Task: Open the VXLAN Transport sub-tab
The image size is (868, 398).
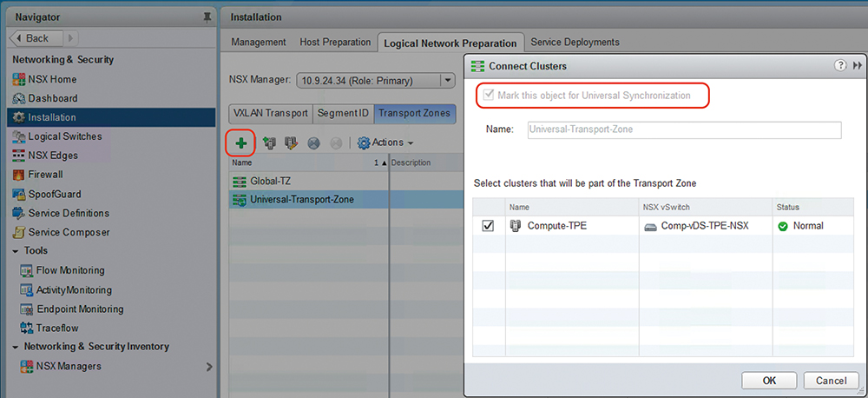Action: 271,113
